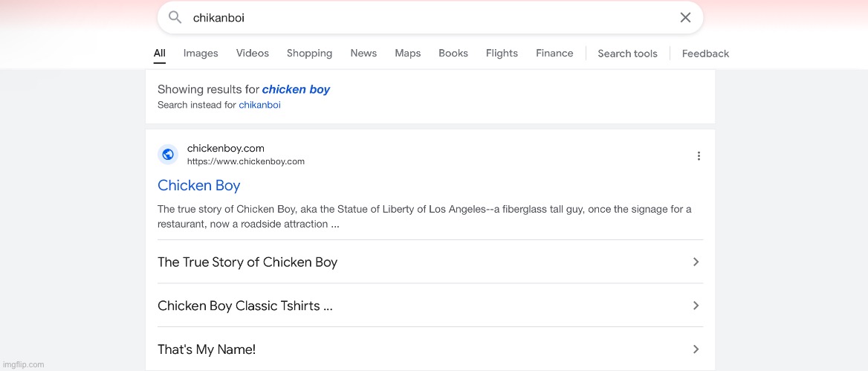This screenshot has height=371, width=868.
Task: Clear the search box with X icon
Action: [685, 17]
